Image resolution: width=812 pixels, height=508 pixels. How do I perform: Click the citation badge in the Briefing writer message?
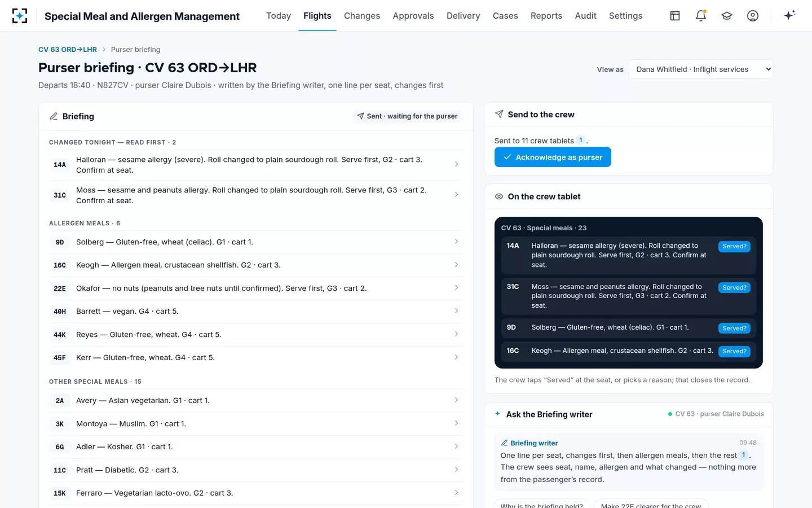[x=744, y=455]
